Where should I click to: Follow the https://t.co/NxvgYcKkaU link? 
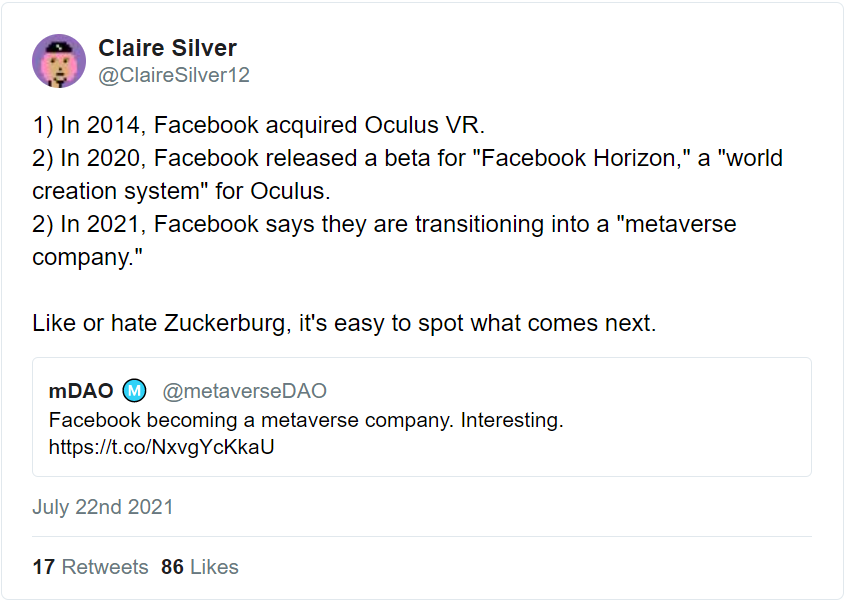pyautogui.click(x=162, y=447)
